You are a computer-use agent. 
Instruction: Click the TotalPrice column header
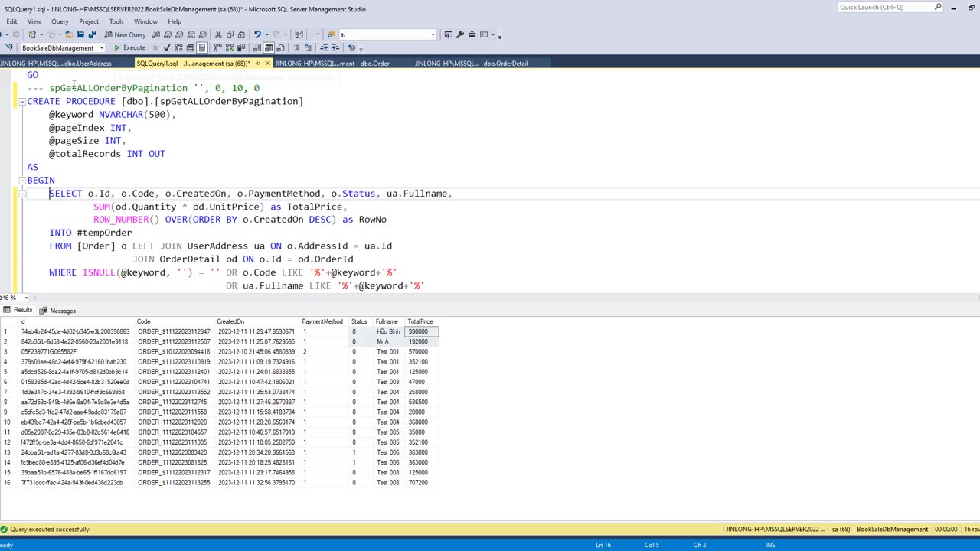click(x=420, y=322)
